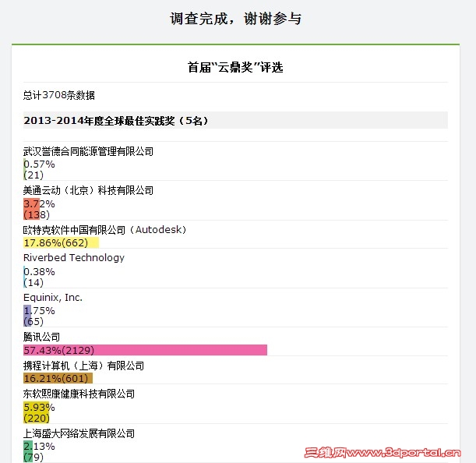Click the Equinix, Inc. label
This screenshot has width=476, height=463.
tap(53, 298)
